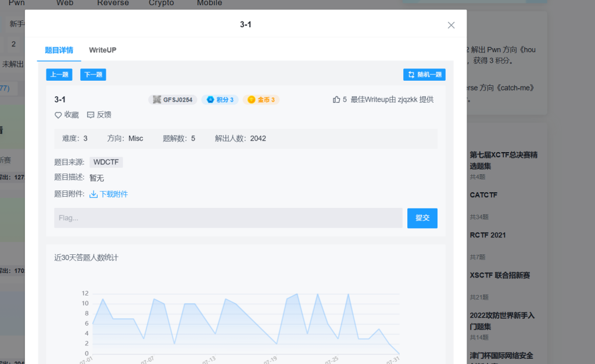Favorite the challenge with heart icon
This screenshot has height=364, width=595.
[58, 115]
